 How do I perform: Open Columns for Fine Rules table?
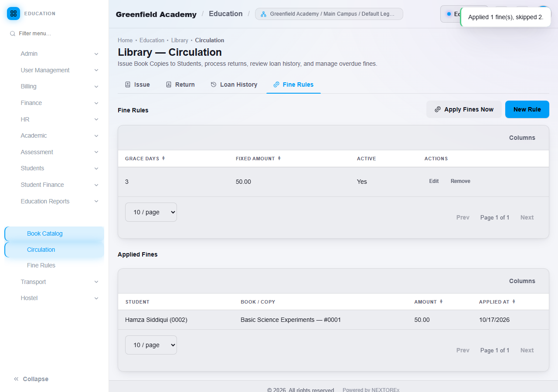522,138
